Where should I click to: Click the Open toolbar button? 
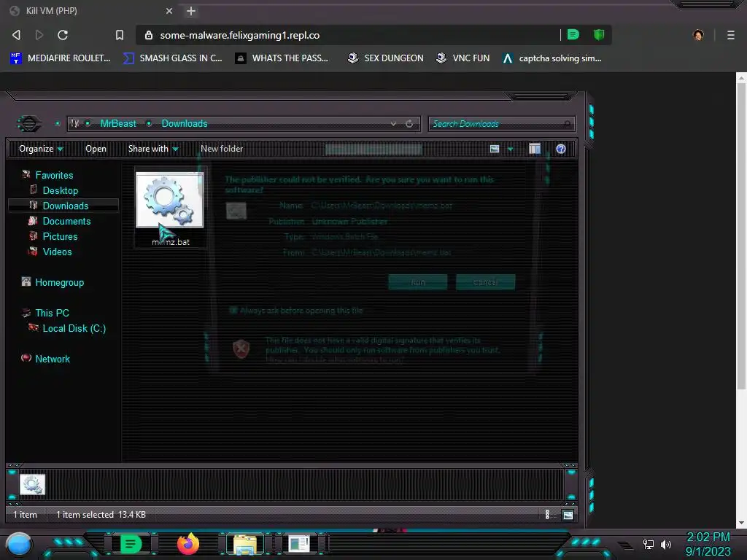pos(96,149)
